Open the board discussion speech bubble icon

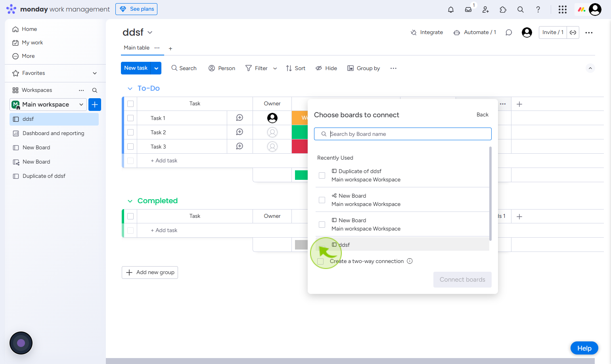pos(509,32)
